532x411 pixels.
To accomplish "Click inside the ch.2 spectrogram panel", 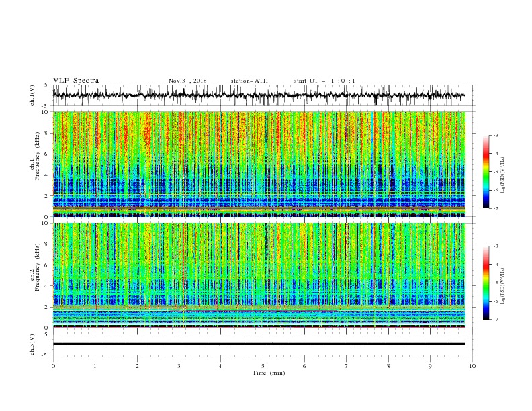I will (x=259, y=275).
